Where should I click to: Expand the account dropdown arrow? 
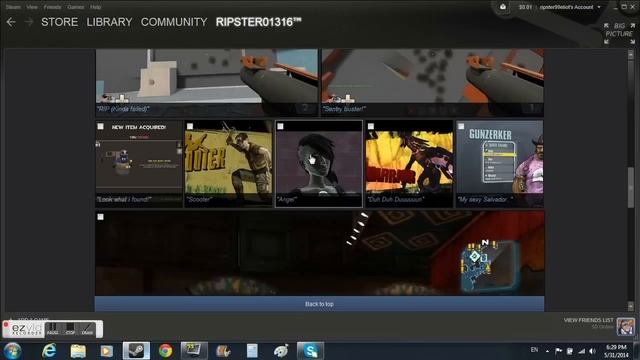tap(599, 7)
